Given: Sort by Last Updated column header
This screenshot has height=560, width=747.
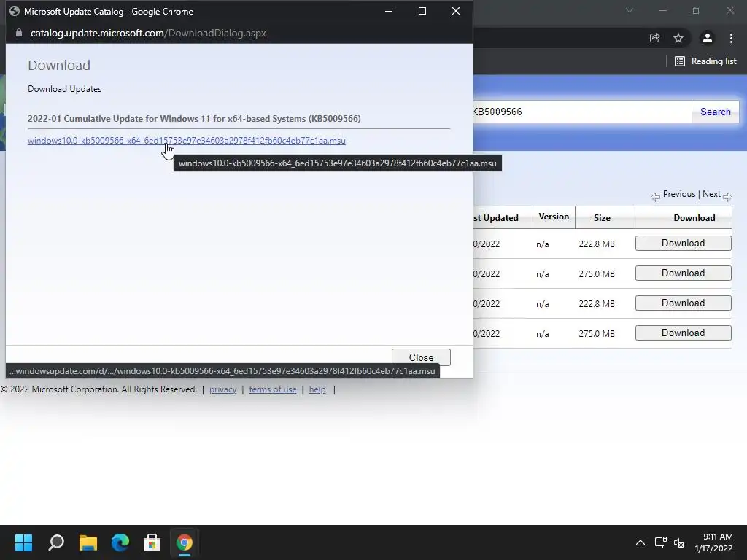Looking at the screenshot, I should point(502,217).
